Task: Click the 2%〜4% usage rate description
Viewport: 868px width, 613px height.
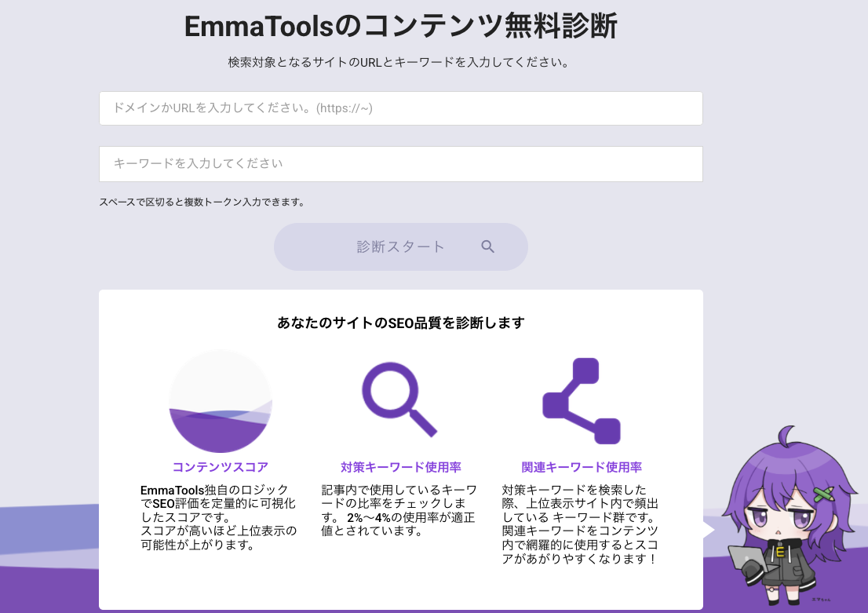Action: click(x=399, y=510)
